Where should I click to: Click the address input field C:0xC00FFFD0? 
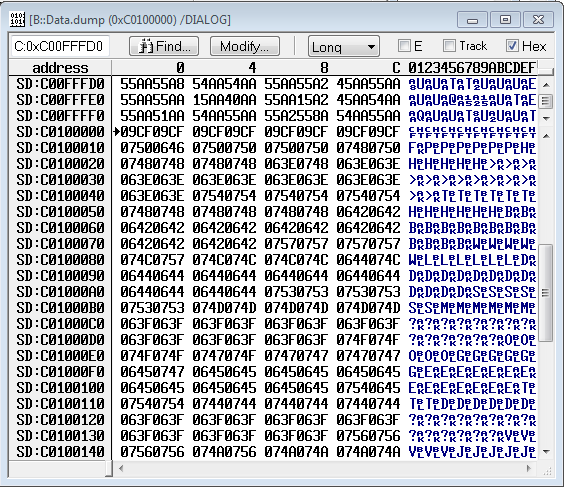coord(60,46)
